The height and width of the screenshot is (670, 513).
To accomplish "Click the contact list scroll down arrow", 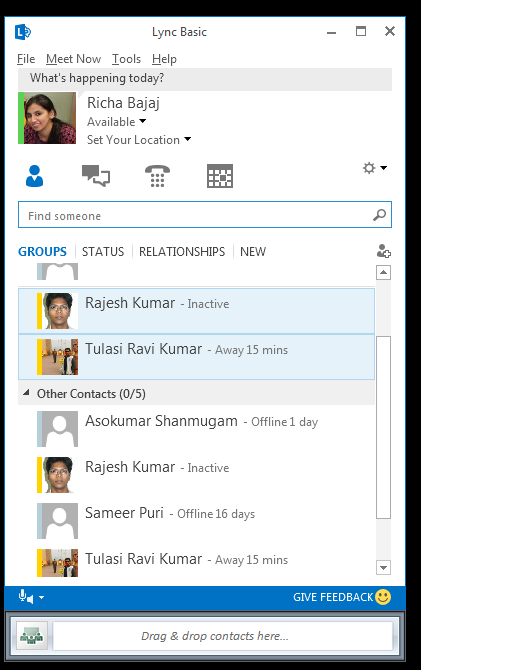I will [x=383, y=567].
